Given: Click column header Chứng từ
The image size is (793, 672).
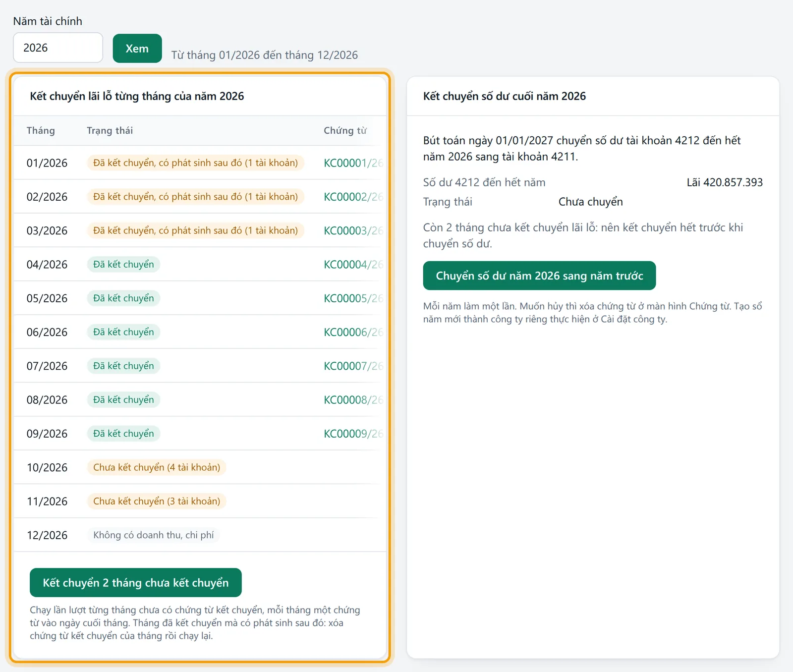Looking at the screenshot, I should point(345,130).
